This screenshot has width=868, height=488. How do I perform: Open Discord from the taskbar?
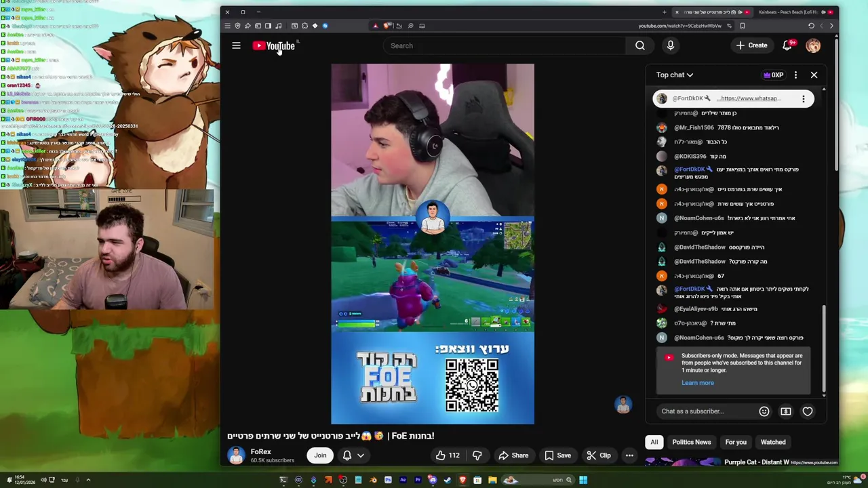click(432, 480)
